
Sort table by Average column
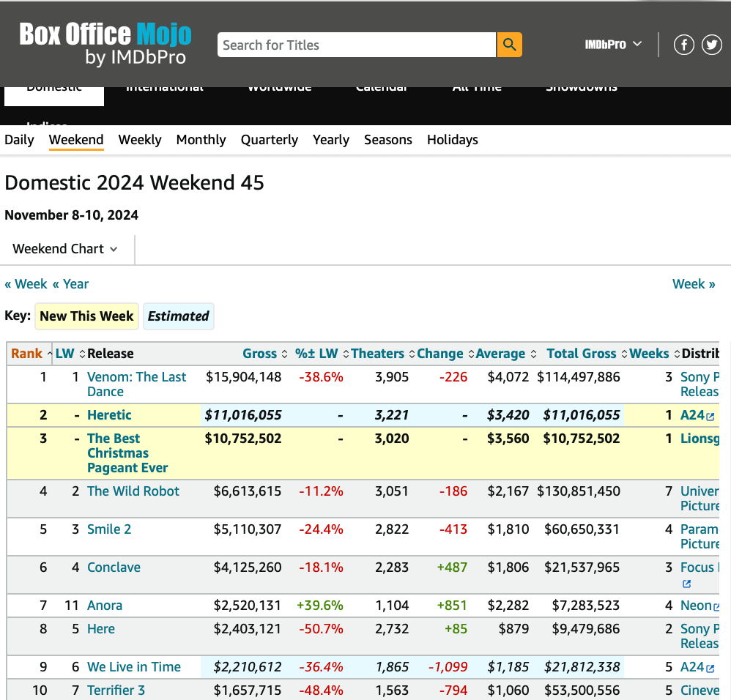click(506, 353)
